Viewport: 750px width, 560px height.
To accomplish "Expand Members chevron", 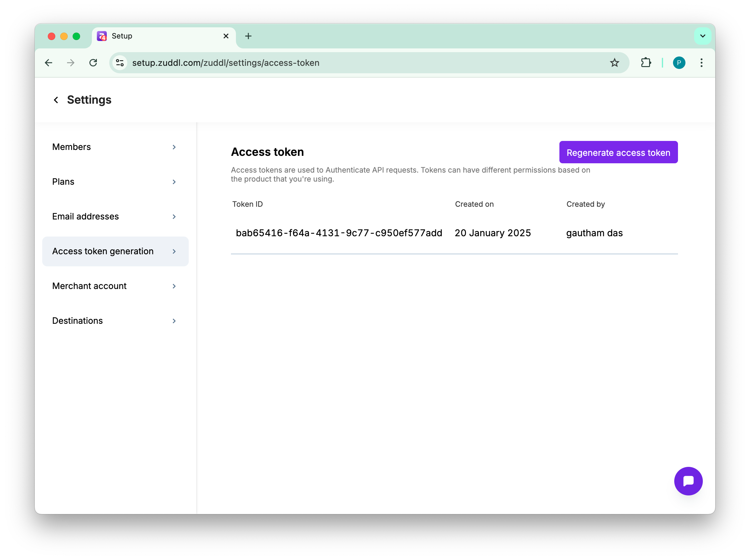I will (x=174, y=147).
